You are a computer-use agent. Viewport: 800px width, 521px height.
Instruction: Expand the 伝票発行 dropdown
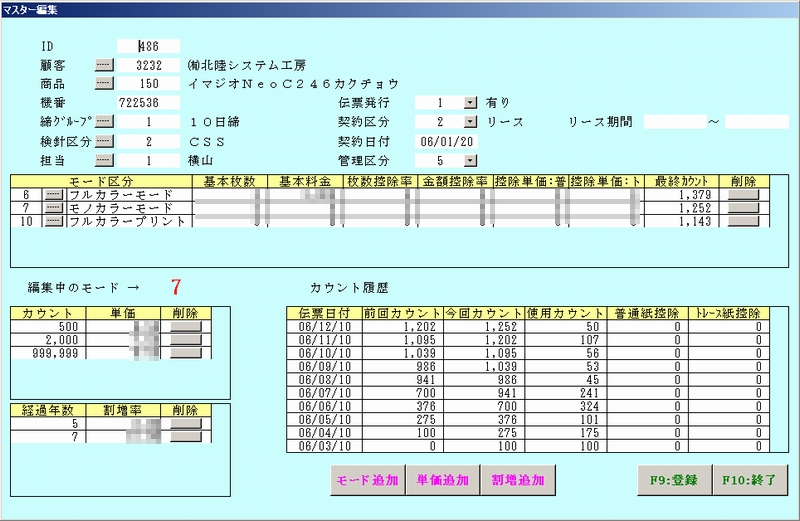point(471,103)
